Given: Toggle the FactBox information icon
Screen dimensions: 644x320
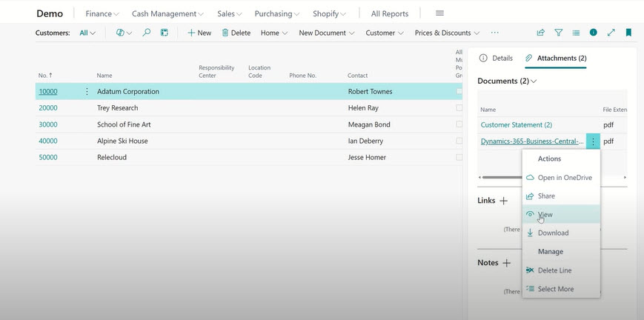Looking at the screenshot, I should [x=594, y=33].
